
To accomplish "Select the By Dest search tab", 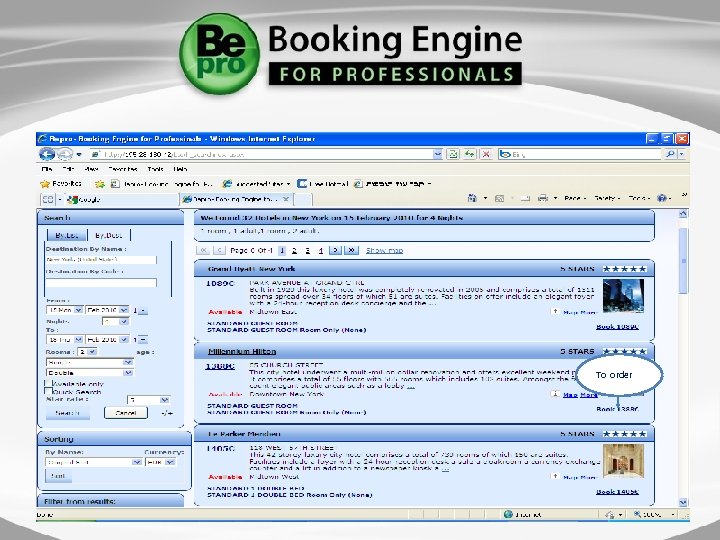I will click(x=109, y=235).
